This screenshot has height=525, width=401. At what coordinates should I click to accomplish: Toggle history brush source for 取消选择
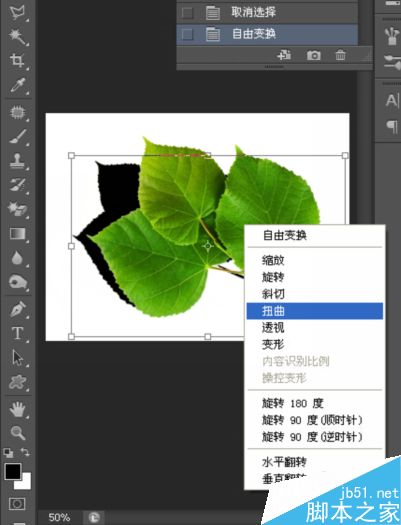click(x=187, y=13)
